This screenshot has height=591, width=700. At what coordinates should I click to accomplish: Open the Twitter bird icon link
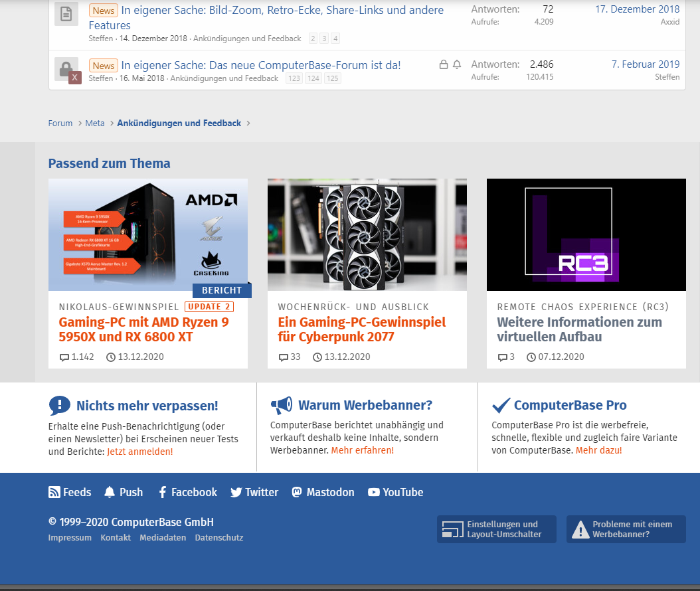[x=236, y=492]
